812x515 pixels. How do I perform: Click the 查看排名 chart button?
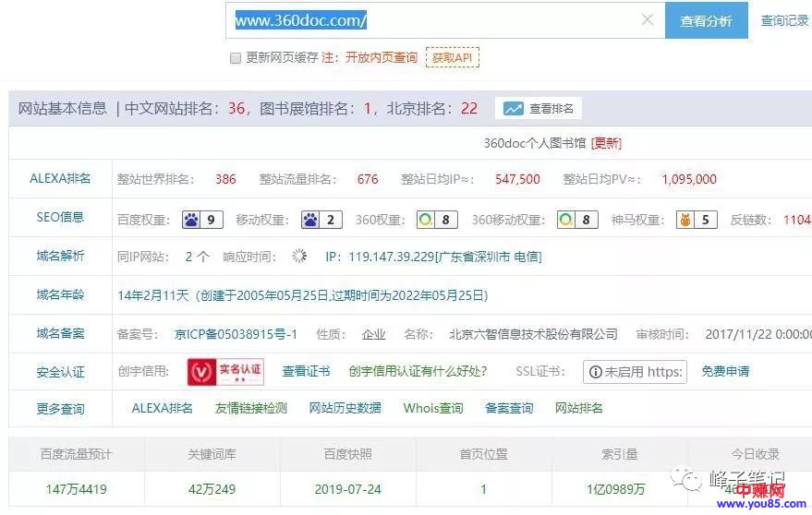(539, 109)
